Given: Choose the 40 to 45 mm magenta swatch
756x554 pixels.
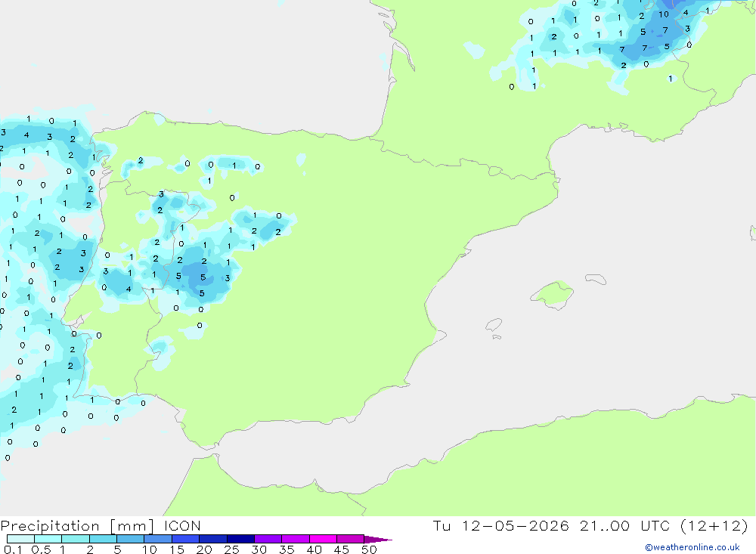Looking at the screenshot, I should 323,539.
